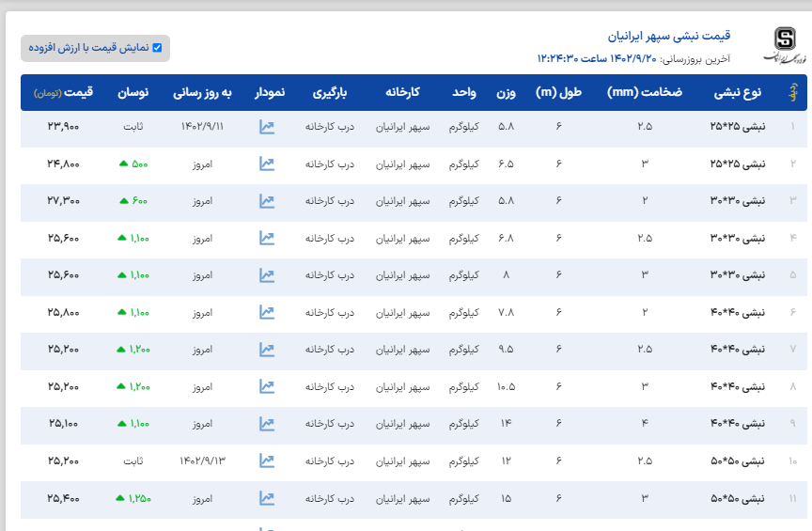This screenshot has width=812, height=531.
Task: Click the وزن column header
Action: (506, 93)
